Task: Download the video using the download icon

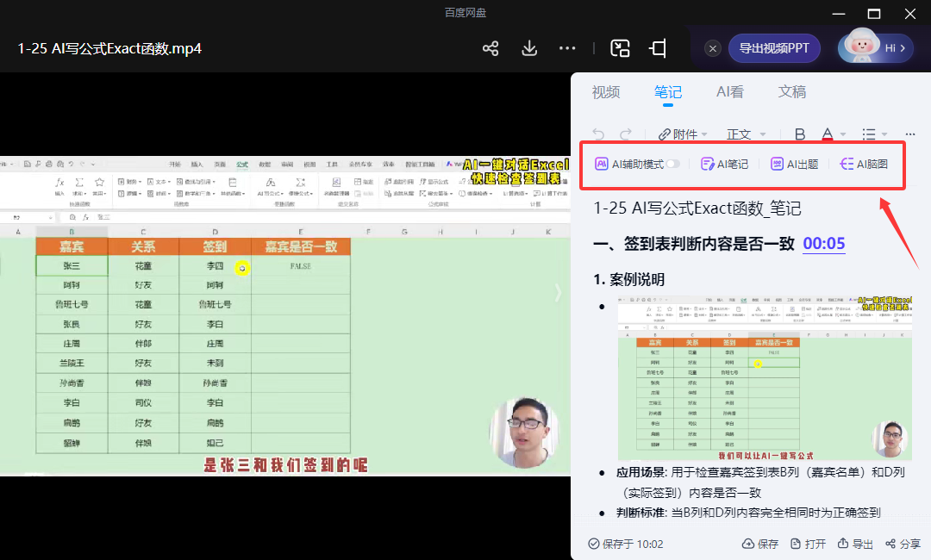Action: pyautogui.click(x=528, y=49)
